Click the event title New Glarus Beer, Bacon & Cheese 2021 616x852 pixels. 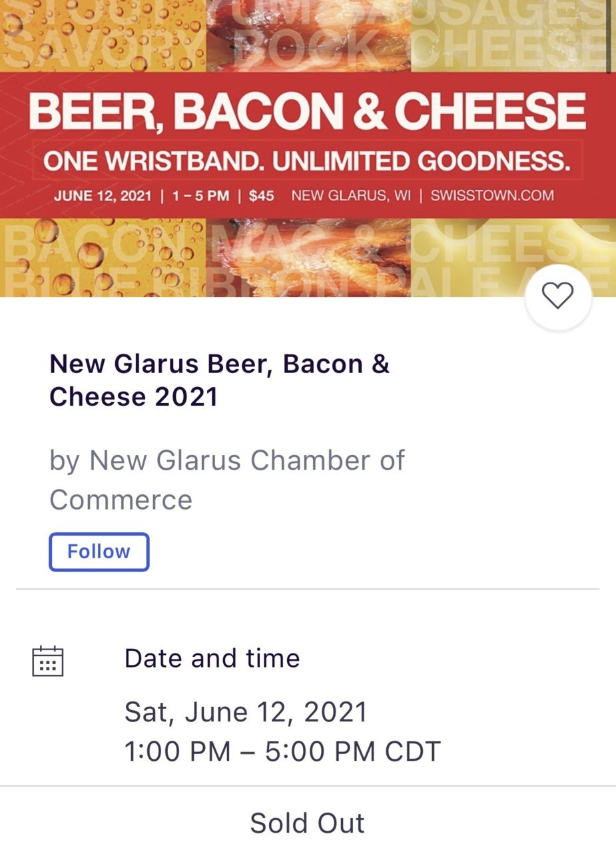pos(220,380)
